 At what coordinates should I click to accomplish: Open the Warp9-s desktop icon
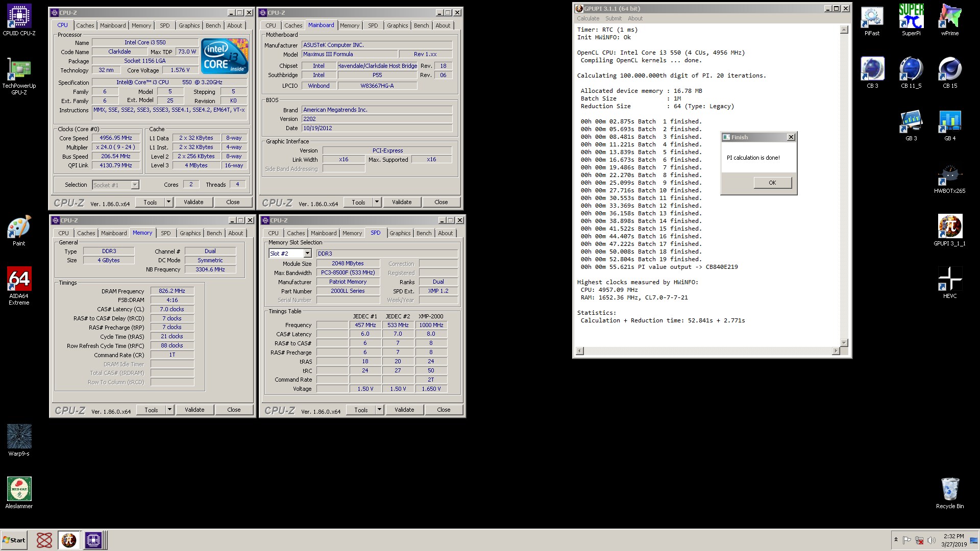19,440
